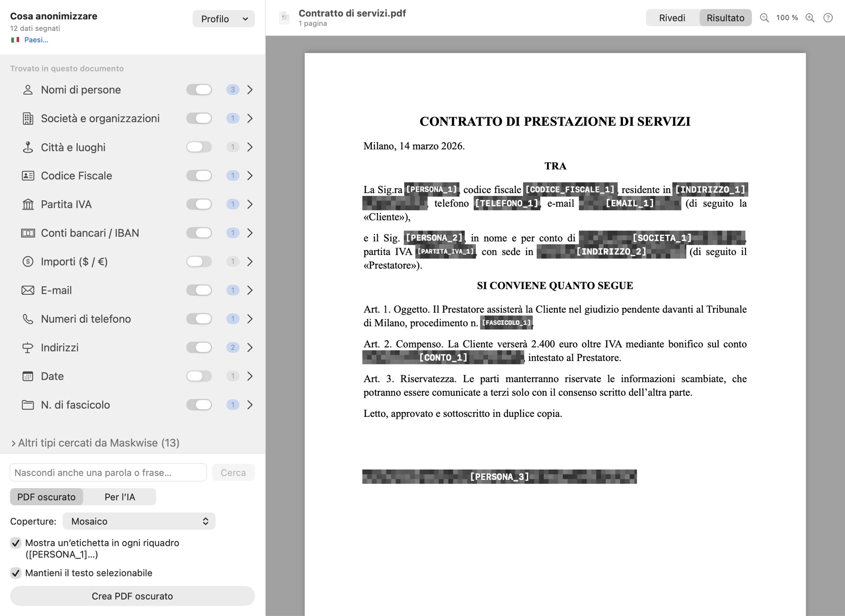Click the Nascondi anche una parola field
The height and width of the screenshot is (616, 845).
[108, 472]
